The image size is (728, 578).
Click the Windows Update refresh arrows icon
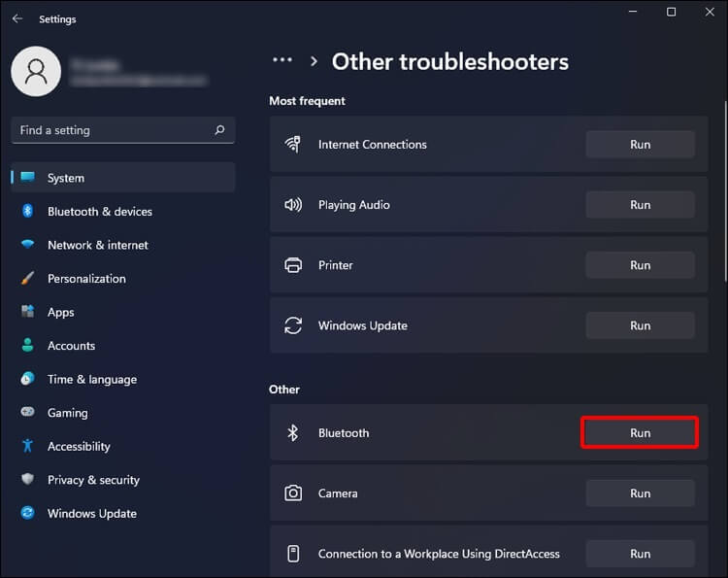pyautogui.click(x=293, y=325)
